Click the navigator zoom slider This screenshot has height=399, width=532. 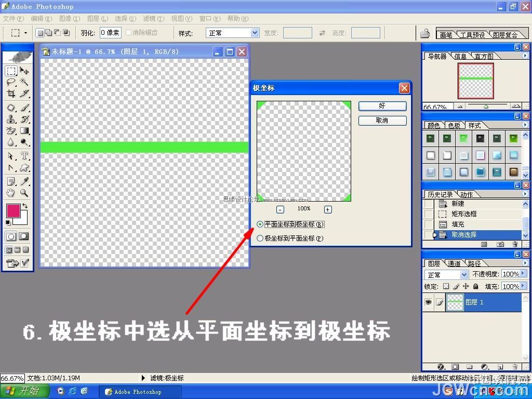pyautogui.click(x=486, y=106)
